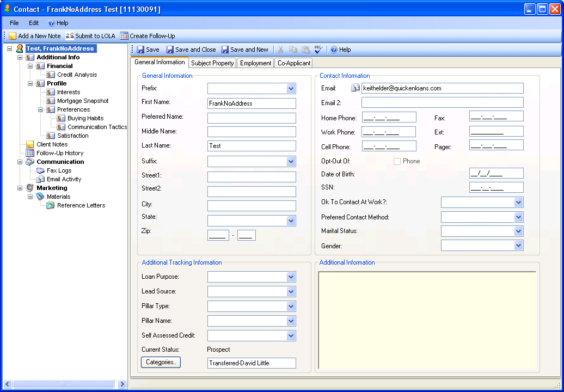564x392 pixels.
Task: Click the Submit to LOLA icon
Action: (70, 36)
